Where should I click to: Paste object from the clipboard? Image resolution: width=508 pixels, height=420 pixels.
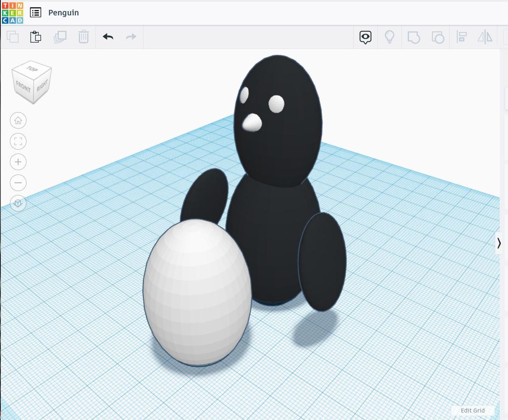(36, 37)
